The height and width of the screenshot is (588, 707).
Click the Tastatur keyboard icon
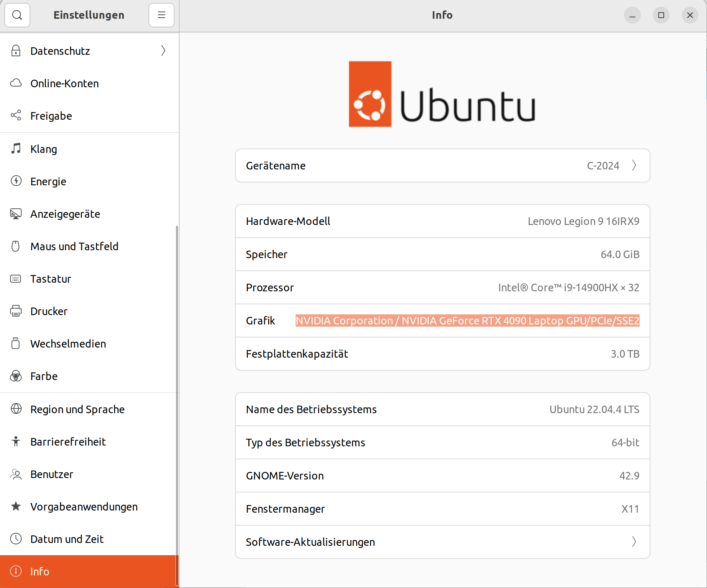tap(16, 279)
